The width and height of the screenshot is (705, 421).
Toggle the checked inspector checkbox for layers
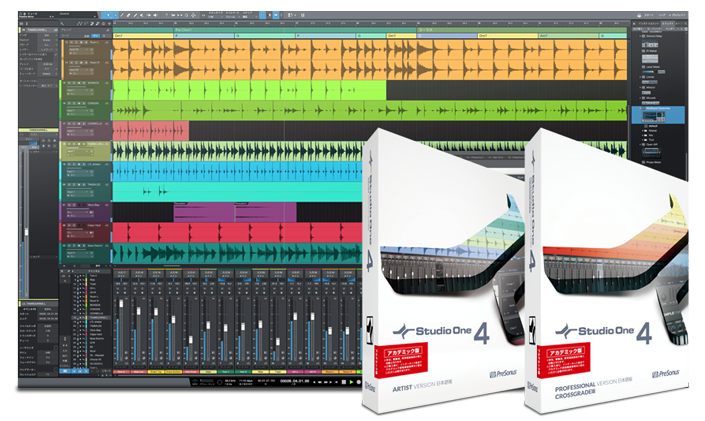coord(56,54)
